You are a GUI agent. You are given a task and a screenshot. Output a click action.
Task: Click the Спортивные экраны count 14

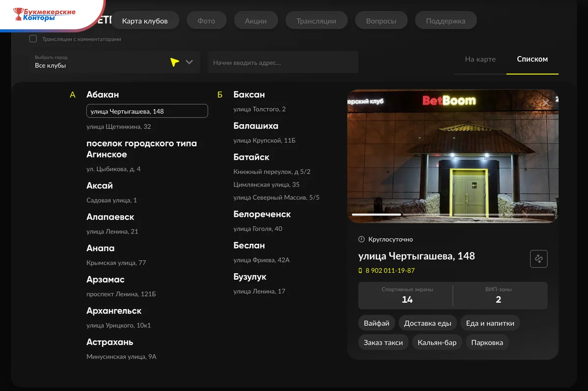pyautogui.click(x=407, y=300)
